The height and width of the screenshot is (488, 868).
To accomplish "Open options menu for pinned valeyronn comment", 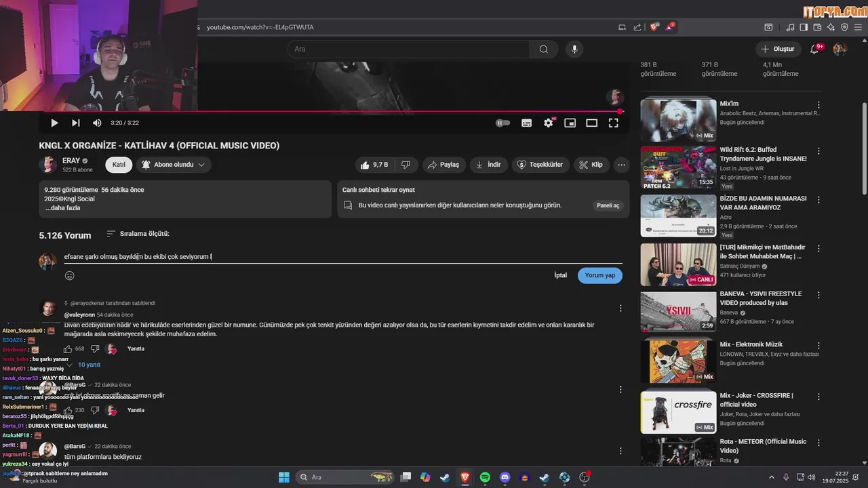I will [620, 308].
